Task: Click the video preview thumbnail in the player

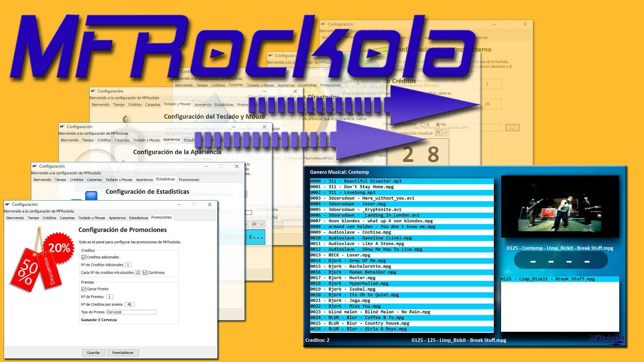Action: click(560, 206)
